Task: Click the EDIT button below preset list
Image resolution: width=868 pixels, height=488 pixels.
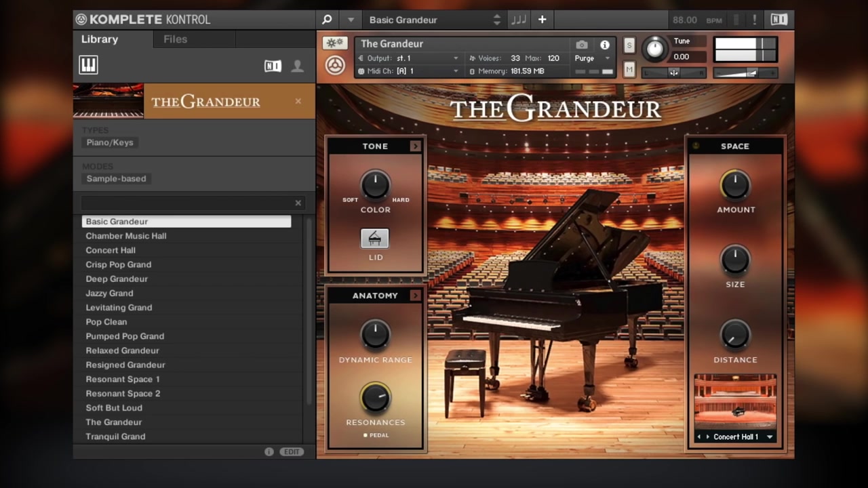Action: (x=292, y=451)
